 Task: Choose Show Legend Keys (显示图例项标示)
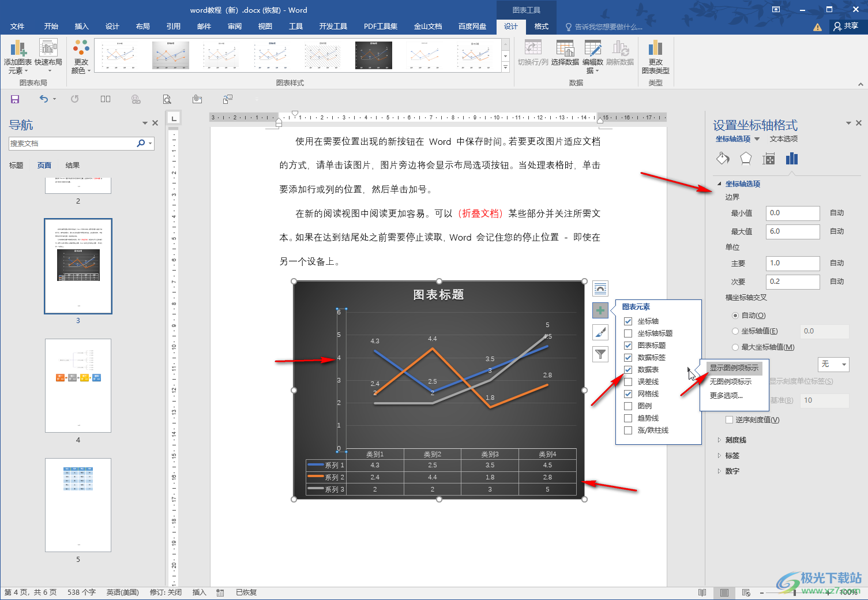734,368
